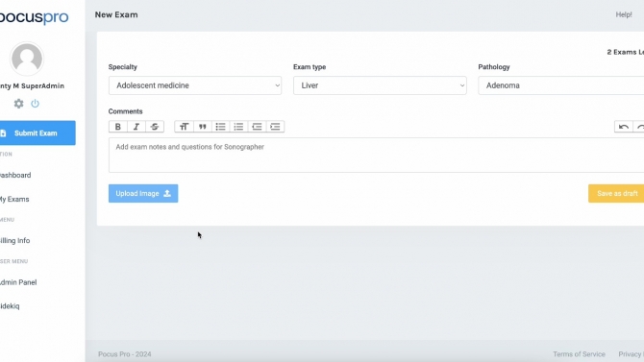Click the user profile avatar
The width and height of the screenshot is (644, 362).
click(x=27, y=59)
